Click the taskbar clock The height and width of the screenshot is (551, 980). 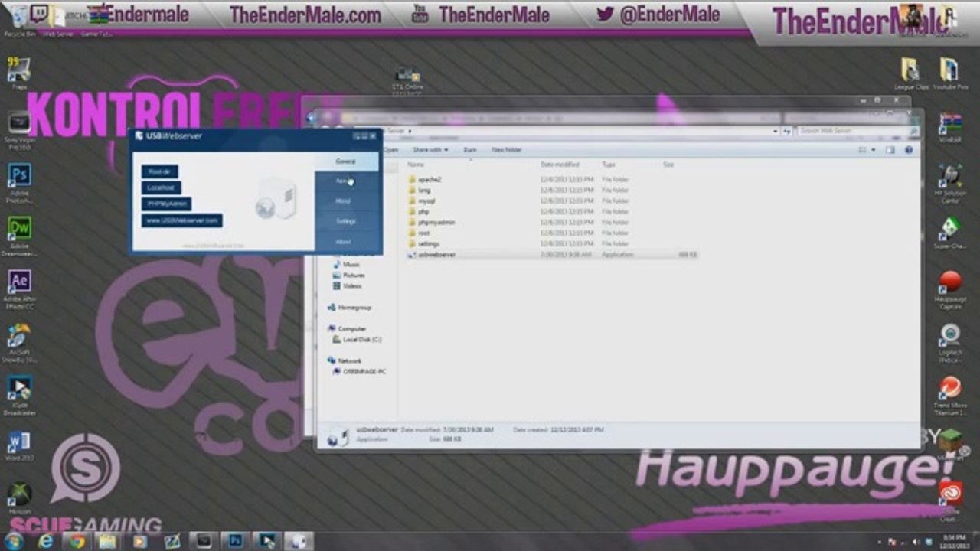point(954,541)
